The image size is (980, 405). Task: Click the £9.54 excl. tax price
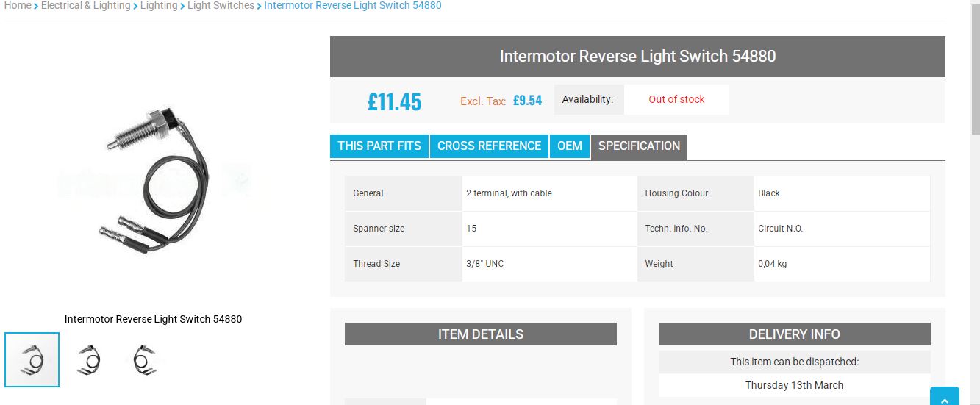coord(527,101)
